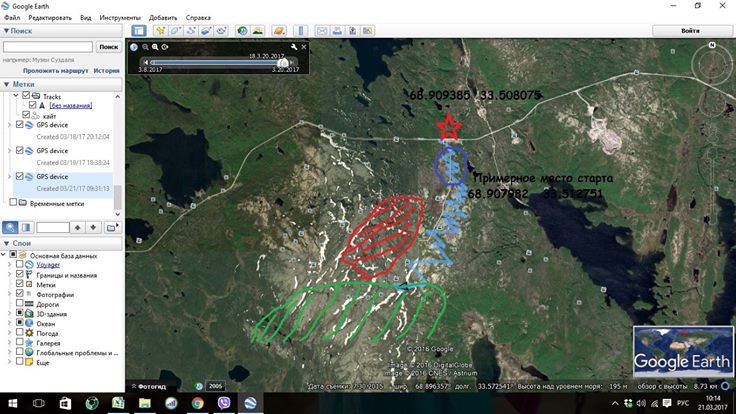This screenshot has width=736, height=414.
Task: Click the Add Placemark pushpin icon
Action: 161,31
